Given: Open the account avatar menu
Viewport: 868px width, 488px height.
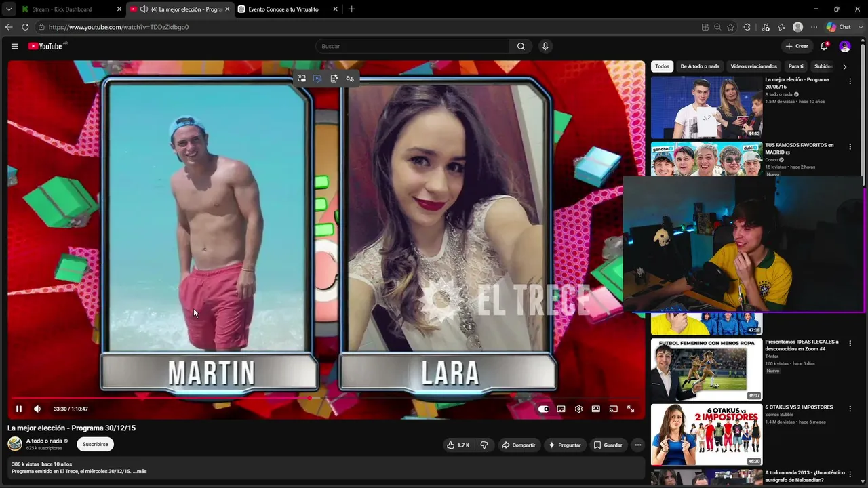Looking at the screenshot, I should 845,46.
